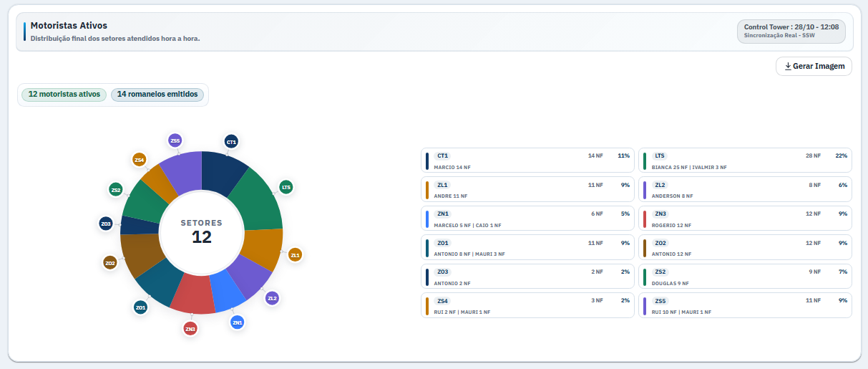Click 'RUI 10 NF | MAURI 1 NF' text
Screen dimensions: 868x369
(x=681, y=312)
